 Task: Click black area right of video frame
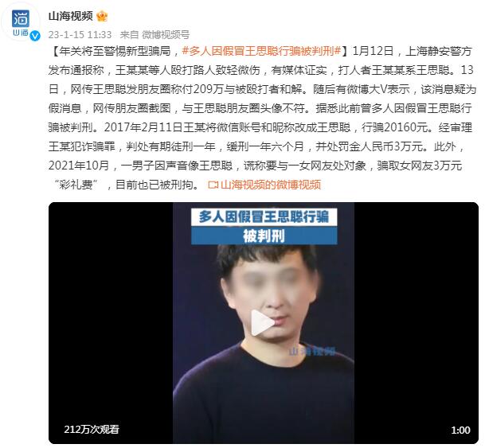(x=417, y=309)
